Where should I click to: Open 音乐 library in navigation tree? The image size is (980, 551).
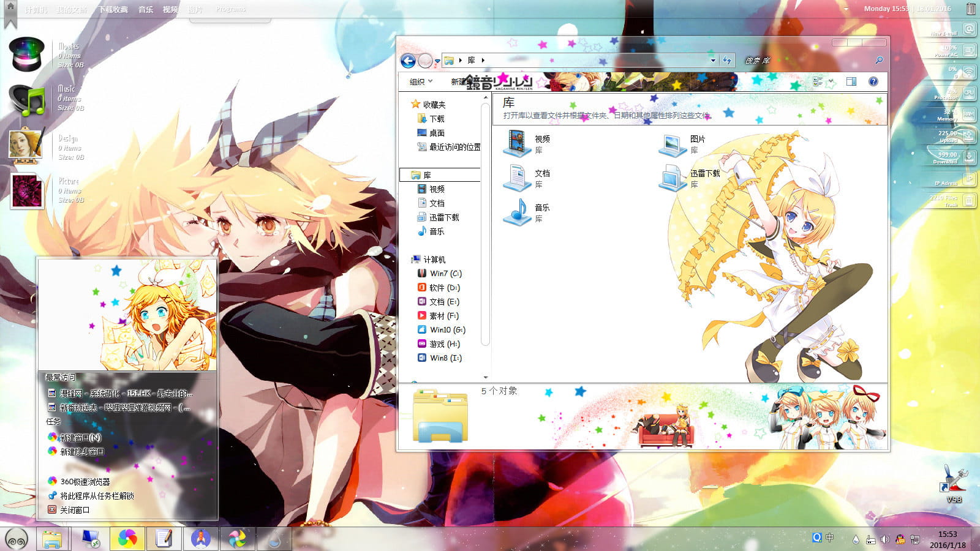tap(431, 231)
